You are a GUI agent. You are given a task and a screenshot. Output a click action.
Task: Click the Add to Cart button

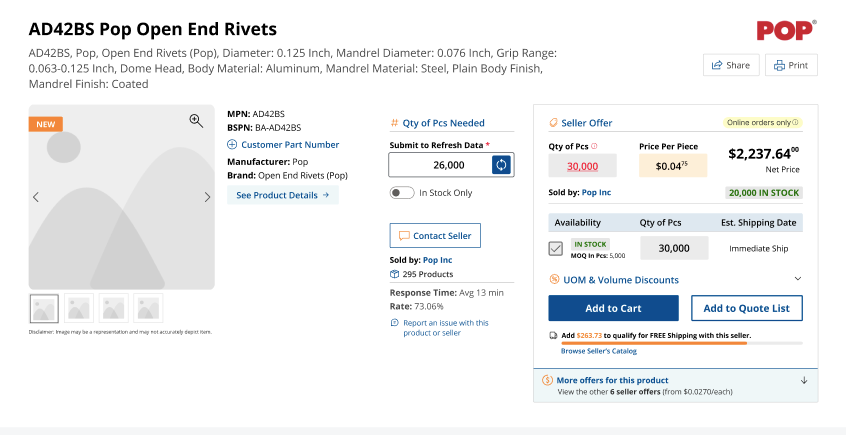point(613,308)
